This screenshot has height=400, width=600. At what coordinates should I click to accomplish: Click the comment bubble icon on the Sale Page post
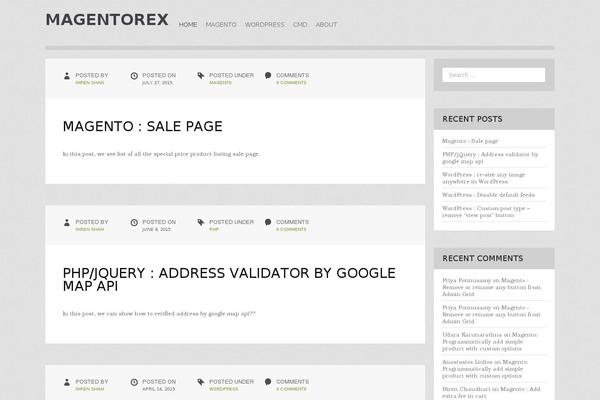click(x=268, y=75)
